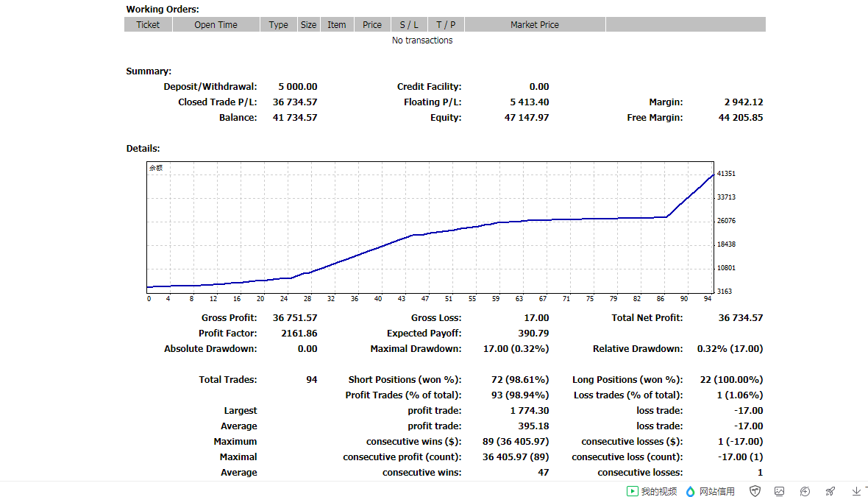Click largest profit trade value 1 774.30
The image size is (868, 497).
point(530,411)
